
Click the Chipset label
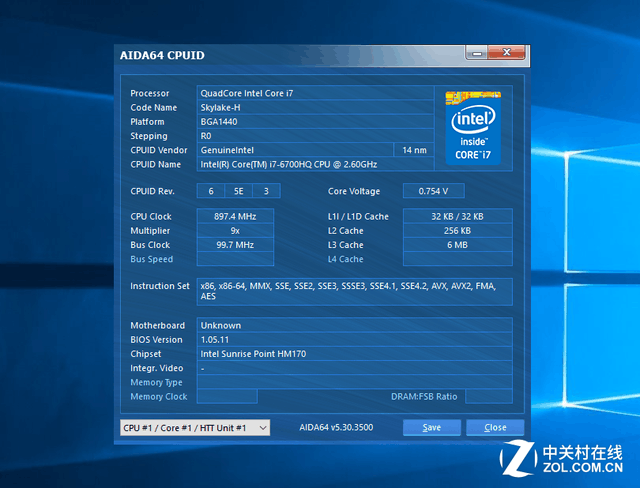click(x=145, y=354)
